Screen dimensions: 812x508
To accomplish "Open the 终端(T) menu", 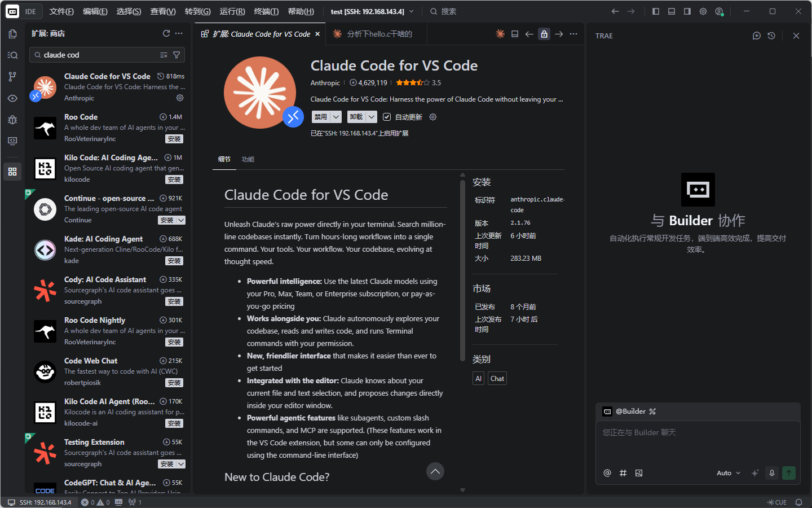I will [x=266, y=11].
